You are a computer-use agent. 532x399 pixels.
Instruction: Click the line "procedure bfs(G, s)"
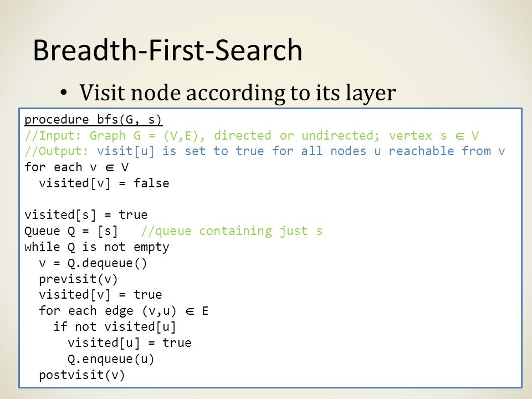pos(93,120)
